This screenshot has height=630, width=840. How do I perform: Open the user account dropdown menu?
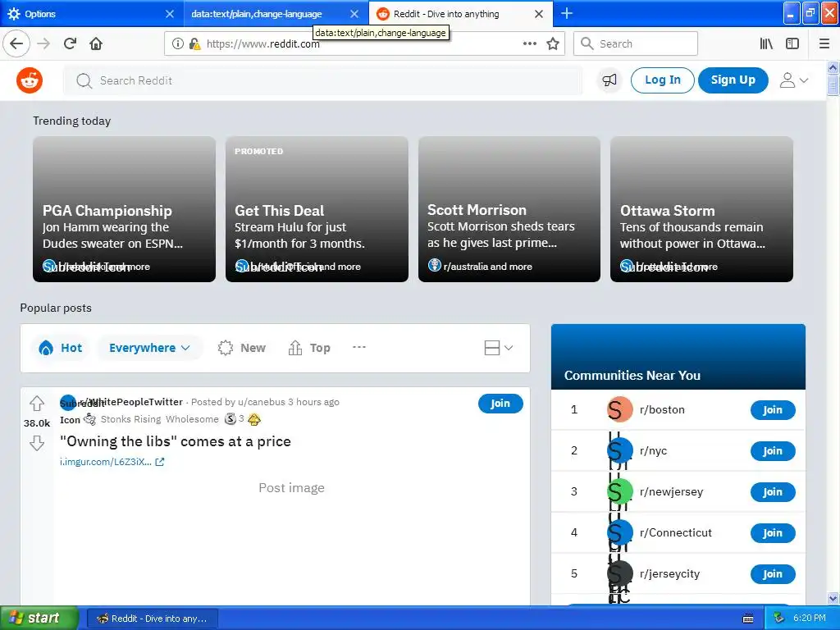793,80
